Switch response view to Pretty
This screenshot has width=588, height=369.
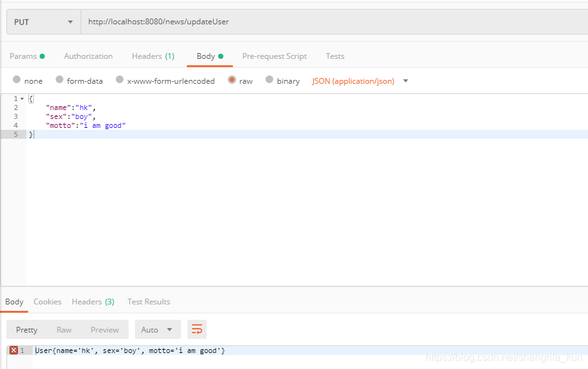pyautogui.click(x=27, y=329)
